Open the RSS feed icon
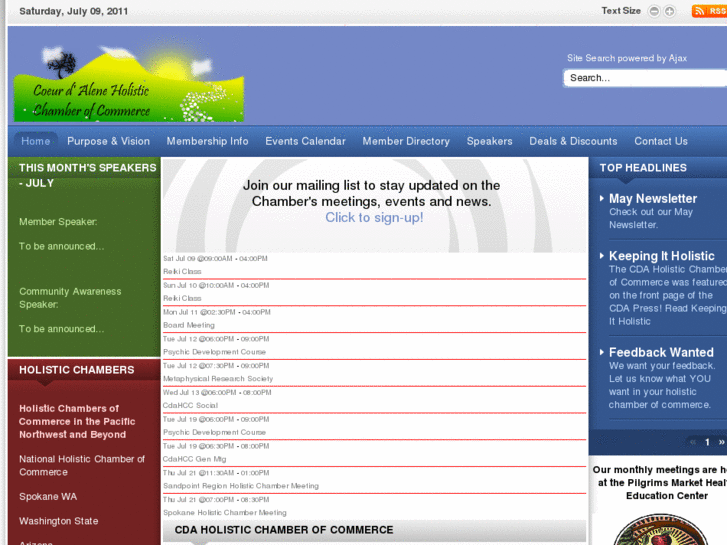727x545 pixels. (x=709, y=11)
